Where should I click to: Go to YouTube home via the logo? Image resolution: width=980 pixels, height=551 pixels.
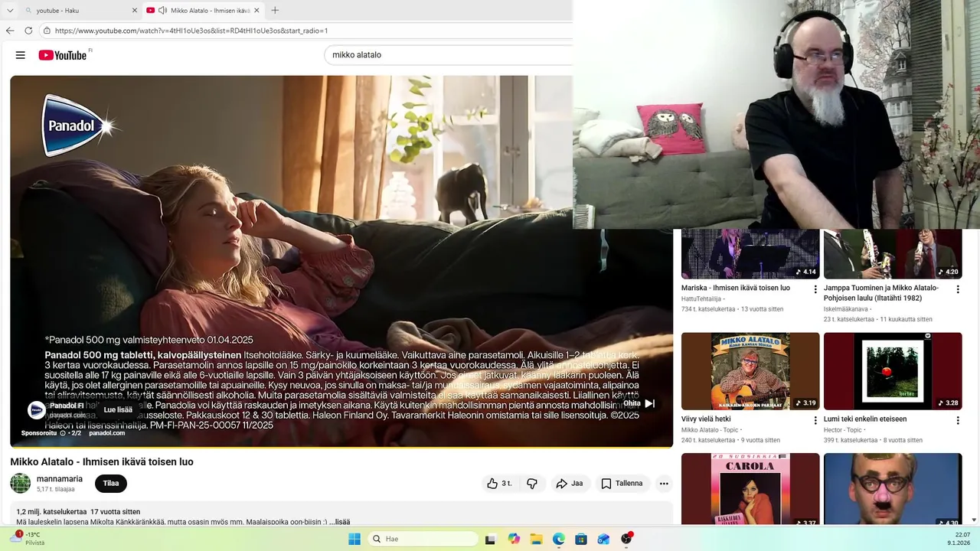63,55
